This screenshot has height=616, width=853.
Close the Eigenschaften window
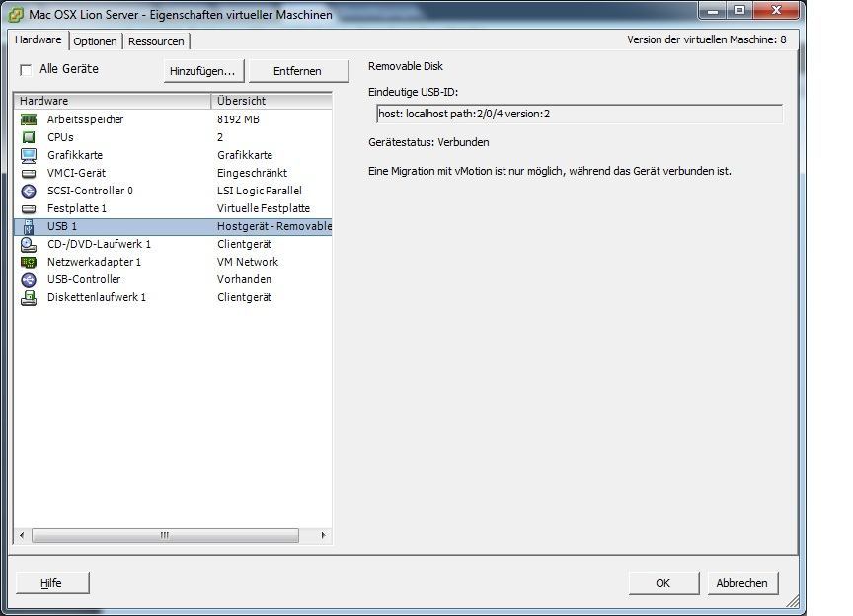click(776, 10)
